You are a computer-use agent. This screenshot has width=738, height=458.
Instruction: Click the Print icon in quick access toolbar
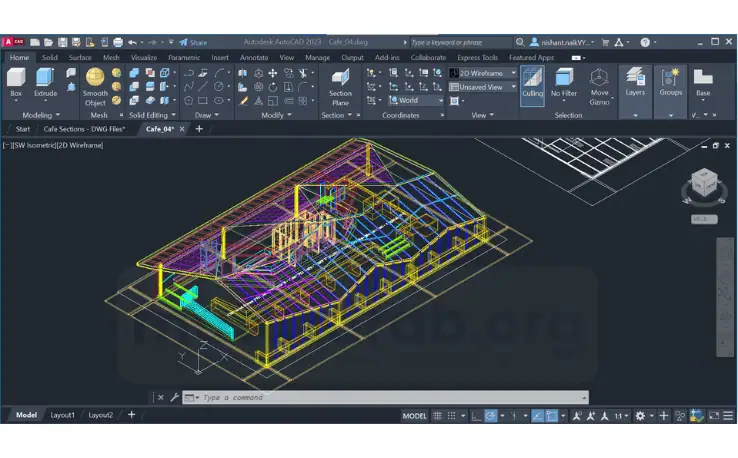(x=118, y=43)
